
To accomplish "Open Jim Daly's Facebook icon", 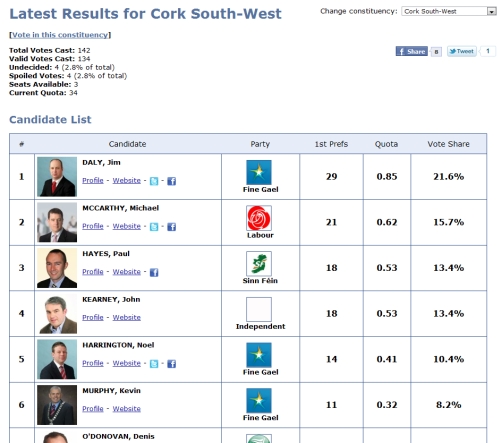I will coord(171,181).
